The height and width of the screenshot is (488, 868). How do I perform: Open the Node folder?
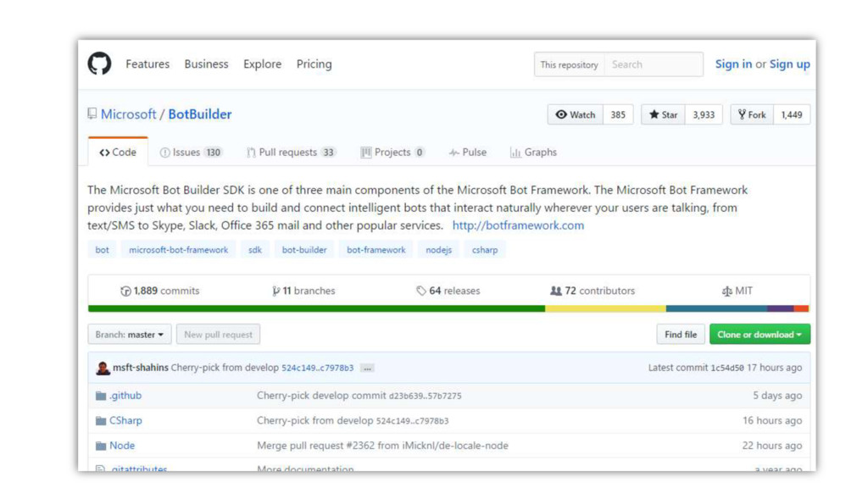click(122, 446)
